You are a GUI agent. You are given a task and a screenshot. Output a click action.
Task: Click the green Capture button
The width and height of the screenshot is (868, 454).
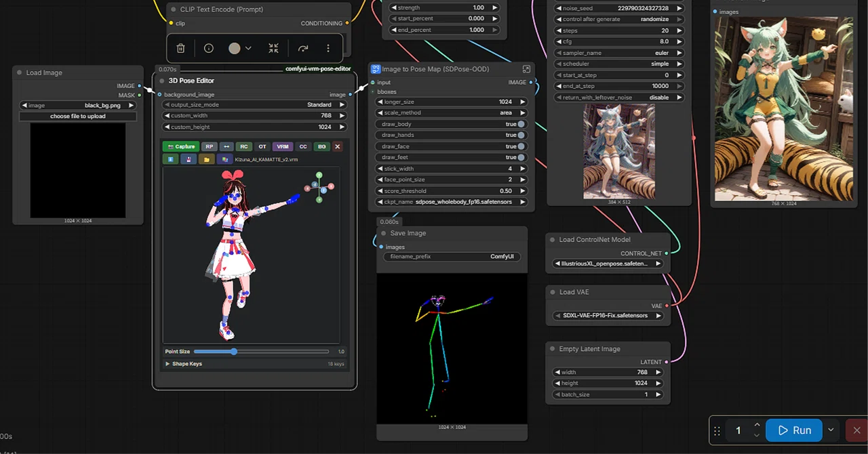click(x=180, y=146)
